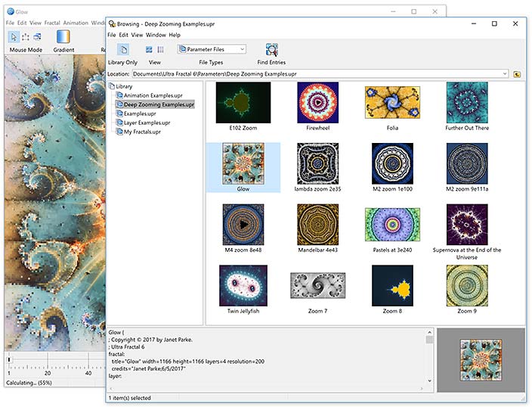Viewport: 532px width, 407px height.
Task: Select the Zoom 7 thumbnail
Action: point(318,286)
